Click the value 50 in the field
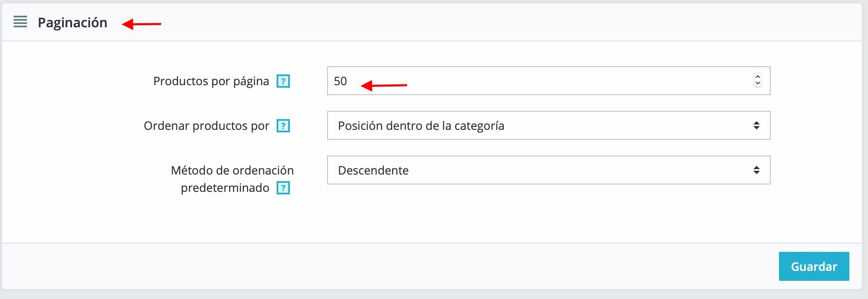This screenshot has height=299, width=868. pyautogui.click(x=340, y=81)
